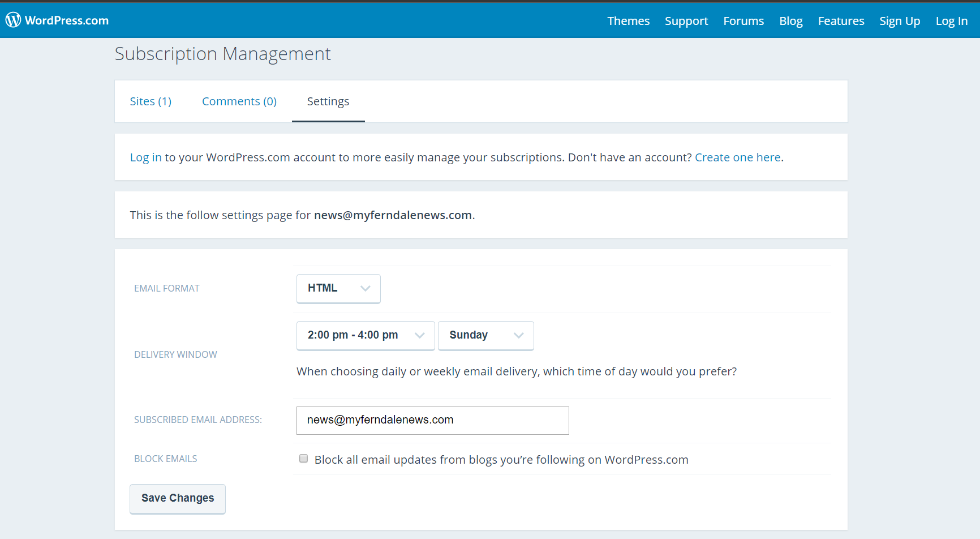Open the Forums link in header
Image resolution: width=980 pixels, height=539 pixels.
click(x=743, y=21)
